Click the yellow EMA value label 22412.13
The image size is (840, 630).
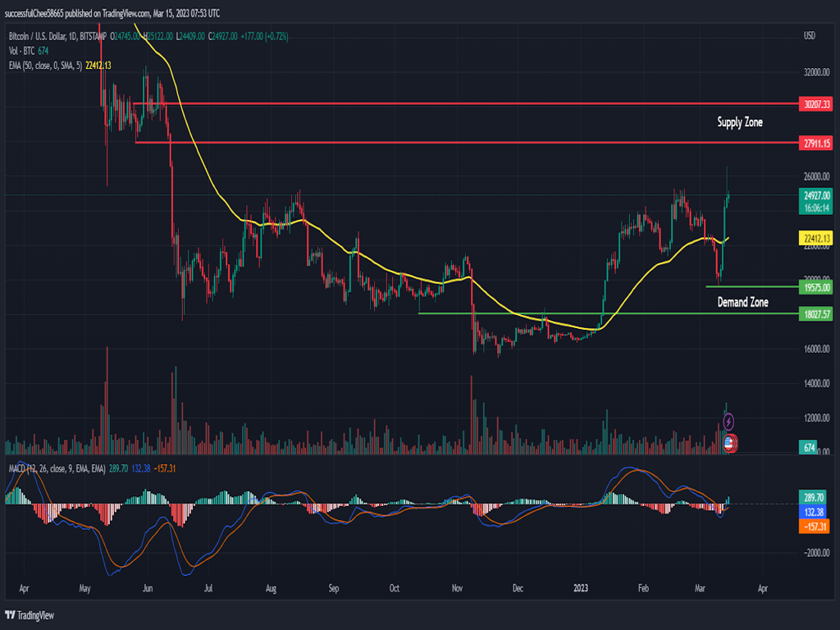[x=816, y=239]
